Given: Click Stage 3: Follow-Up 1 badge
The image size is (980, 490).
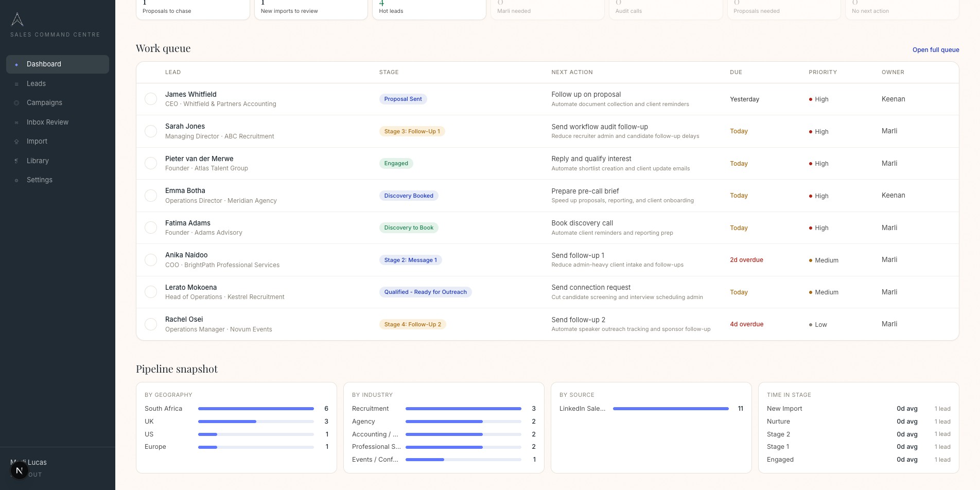Looking at the screenshot, I should (412, 131).
